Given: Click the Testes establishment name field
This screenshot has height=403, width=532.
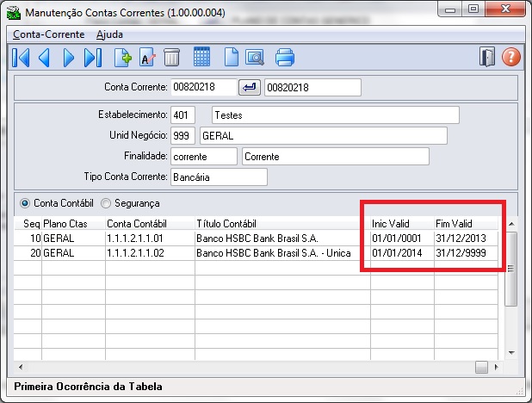Looking at the screenshot, I should point(335,115).
